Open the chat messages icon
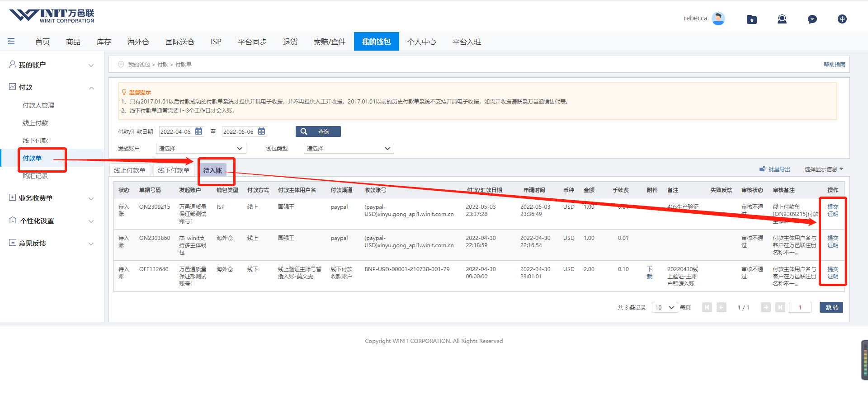868x413 pixels. point(812,19)
